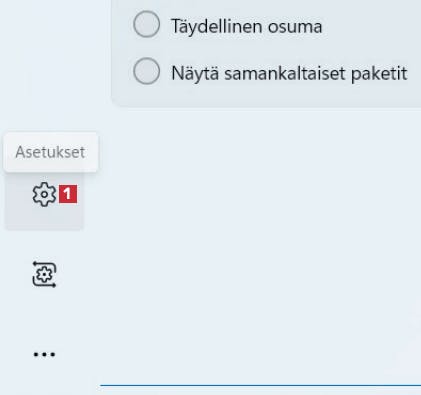Click the Näytä samankaltaiset paketit label text
This screenshot has height=395, width=421.
tap(289, 73)
